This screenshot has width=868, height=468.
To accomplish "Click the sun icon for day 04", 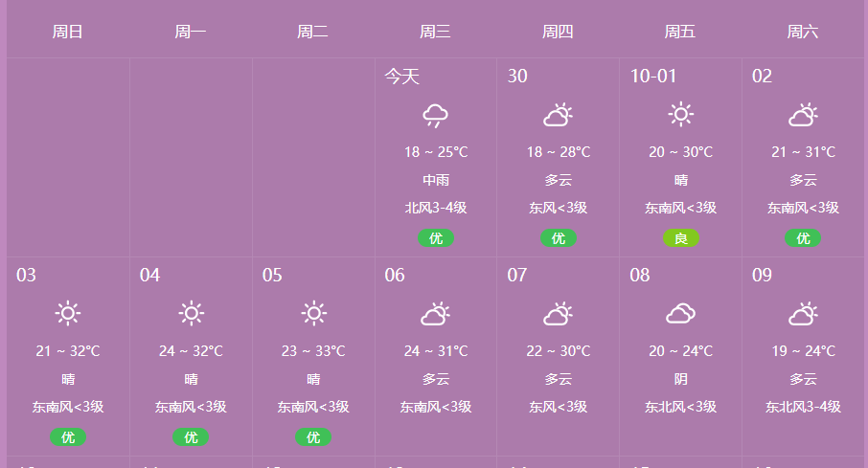I will click(x=191, y=314).
